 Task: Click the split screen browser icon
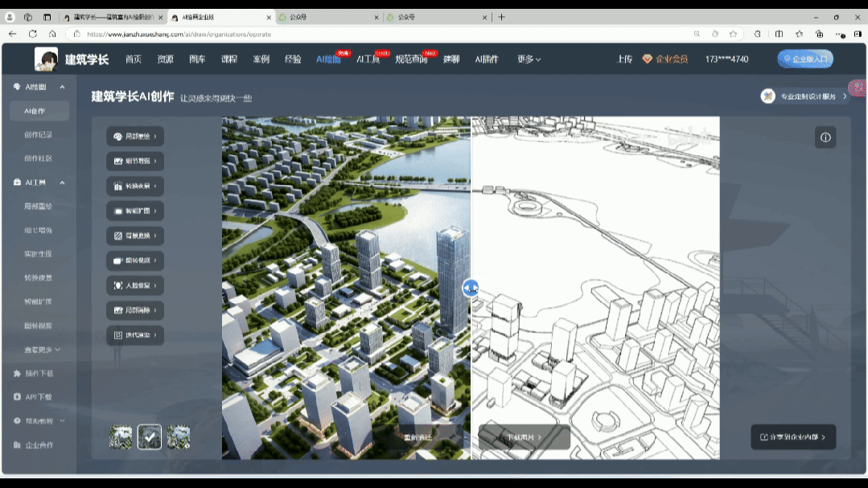[779, 34]
